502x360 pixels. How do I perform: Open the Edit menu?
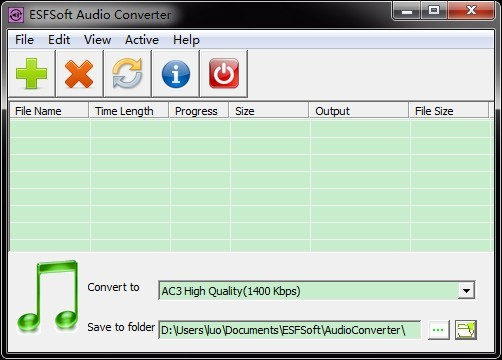click(59, 40)
